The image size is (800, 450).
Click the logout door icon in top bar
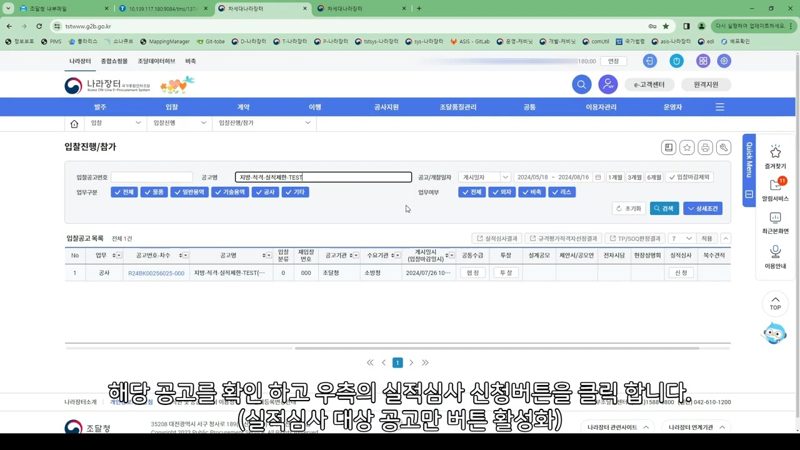click(x=649, y=61)
